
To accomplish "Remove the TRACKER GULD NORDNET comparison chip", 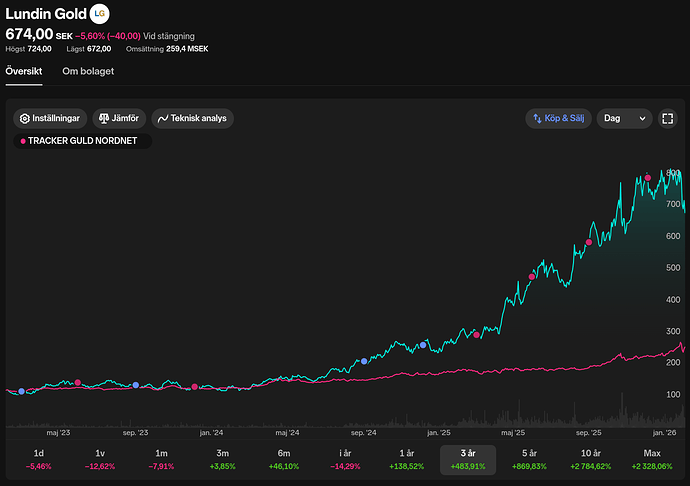I will click(x=82, y=141).
